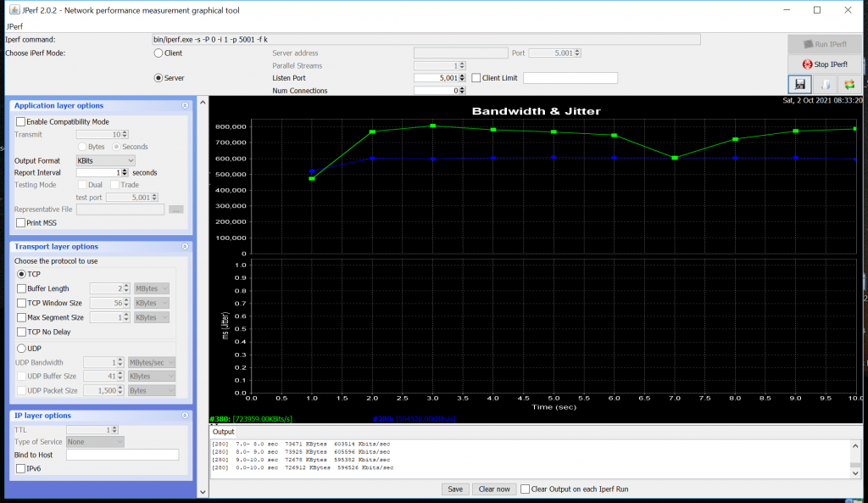Screen dimensions: 868x503
Task: Click the 'Bandwidth & Jitter' chart title
Action: tap(536, 111)
